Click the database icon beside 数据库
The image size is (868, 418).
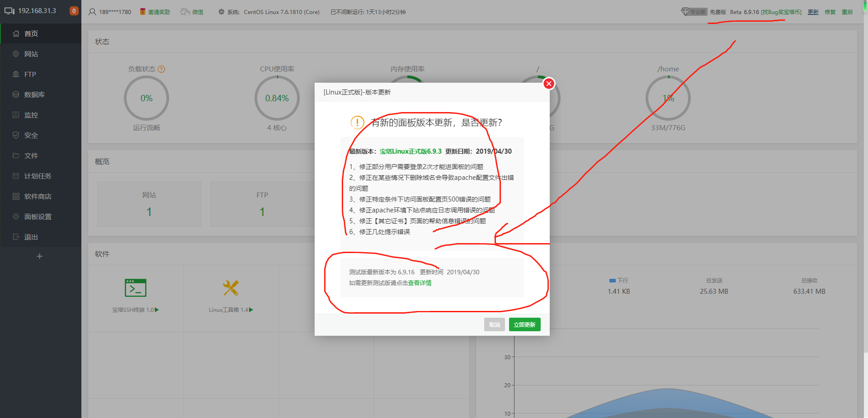(x=16, y=94)
